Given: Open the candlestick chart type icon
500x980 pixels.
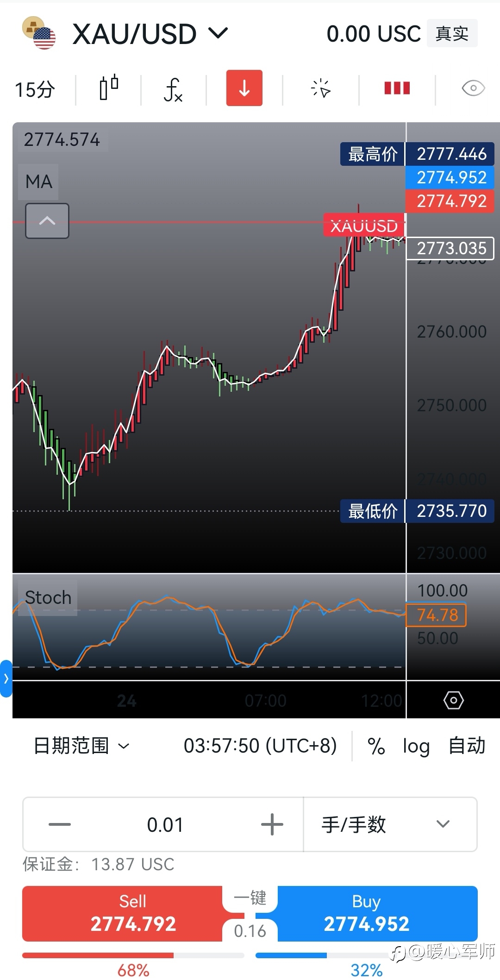Looking at the screenshot, I should tap(109, 88).
